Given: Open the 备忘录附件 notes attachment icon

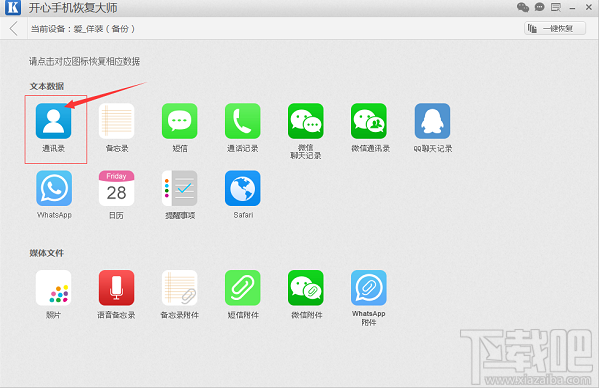Looking at the screenshot, I should (x=179, y=288).
